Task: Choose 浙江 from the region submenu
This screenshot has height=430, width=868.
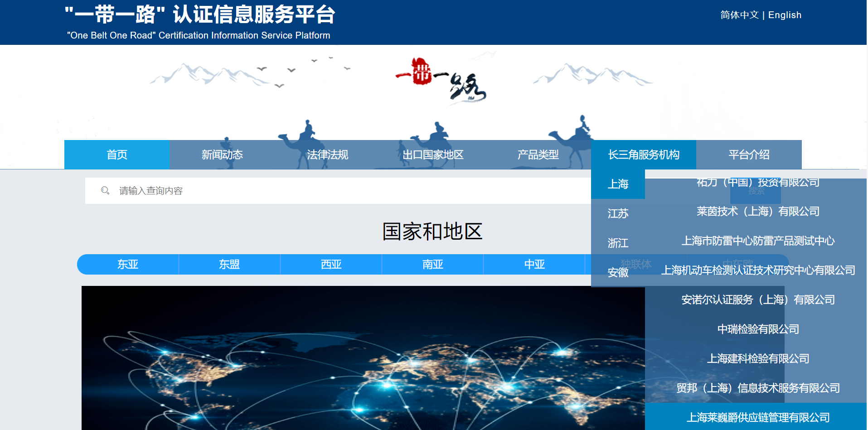Action: coord(618,243)
